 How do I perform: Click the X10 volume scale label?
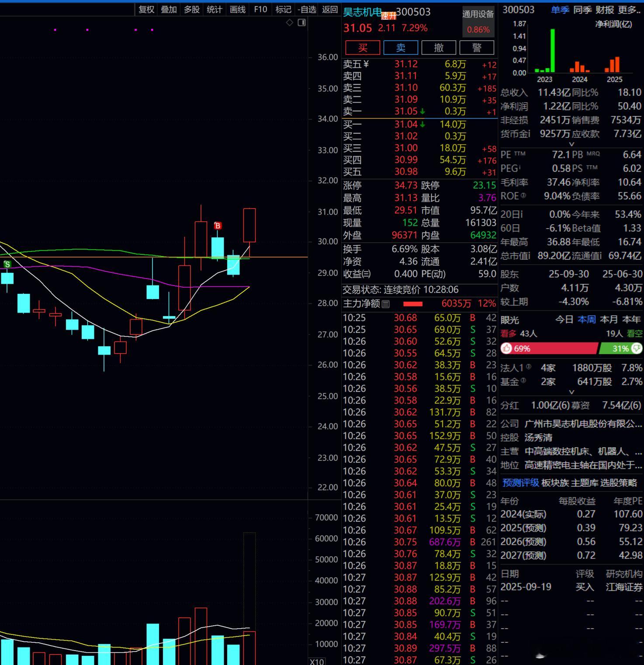[317, 661]
